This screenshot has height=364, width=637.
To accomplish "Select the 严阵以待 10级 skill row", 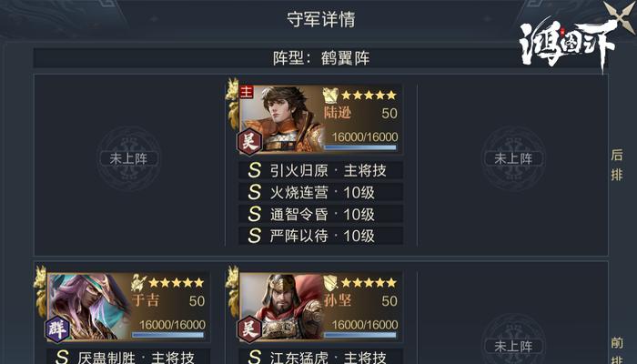I will pos(320,236).
